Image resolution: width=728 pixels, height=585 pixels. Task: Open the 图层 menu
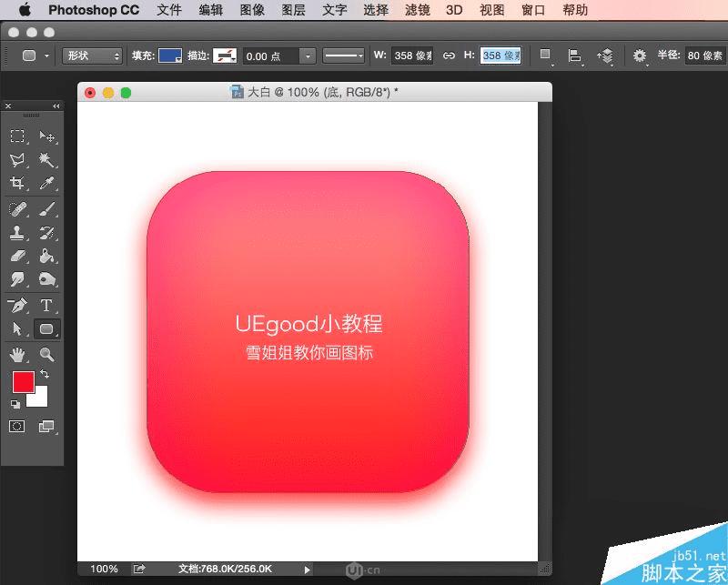(293, 10)
